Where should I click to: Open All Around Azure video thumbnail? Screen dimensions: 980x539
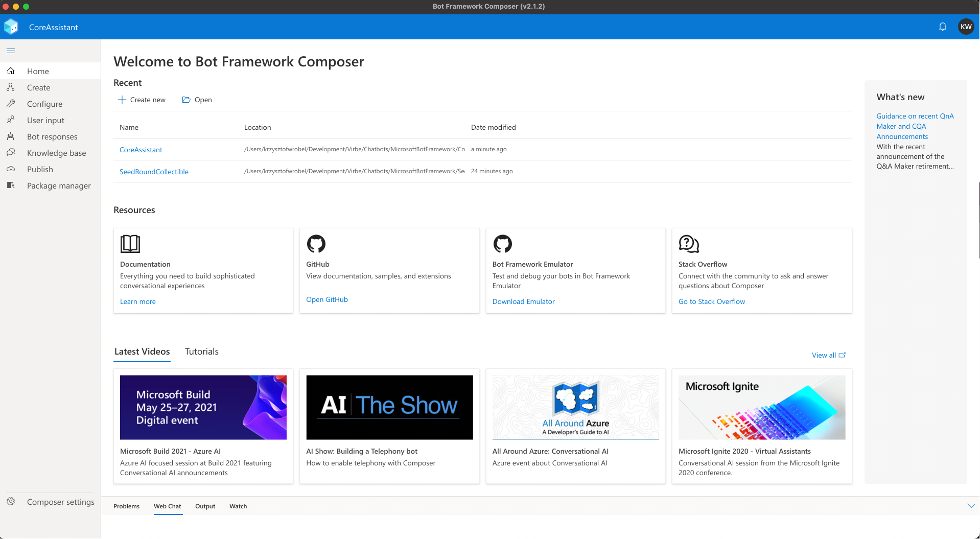tap(576, 407)
